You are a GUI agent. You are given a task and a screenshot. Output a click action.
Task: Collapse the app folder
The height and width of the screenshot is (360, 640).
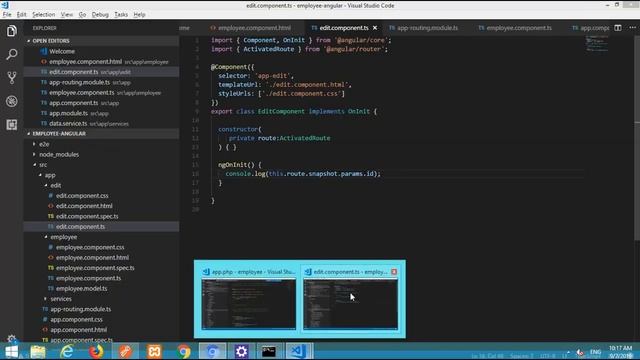click(x=50, y=175)
